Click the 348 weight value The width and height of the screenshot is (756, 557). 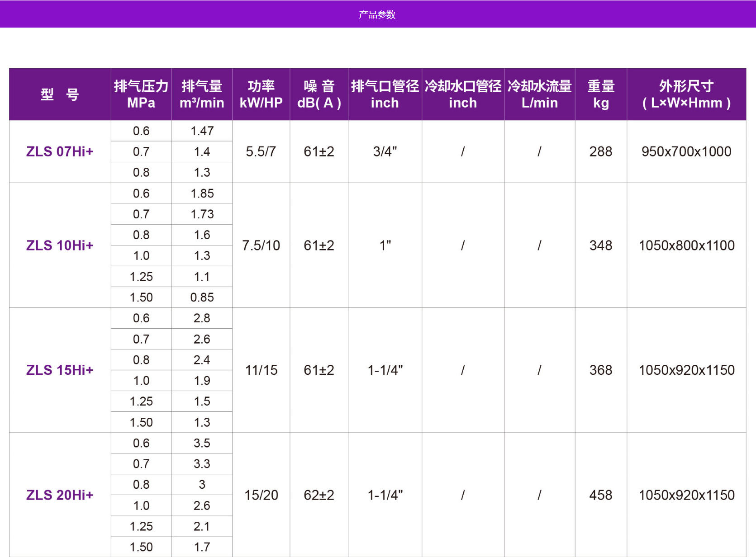click(x=601, y=245)
